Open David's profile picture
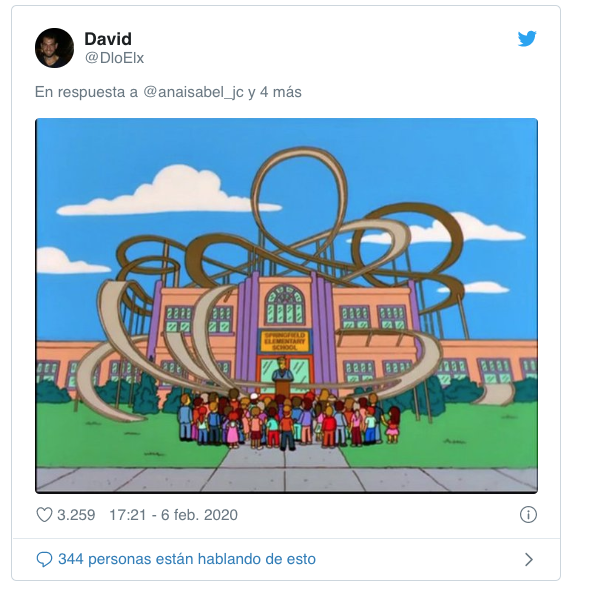The width and height of the screenshot is (590, 594). [55, 48]
